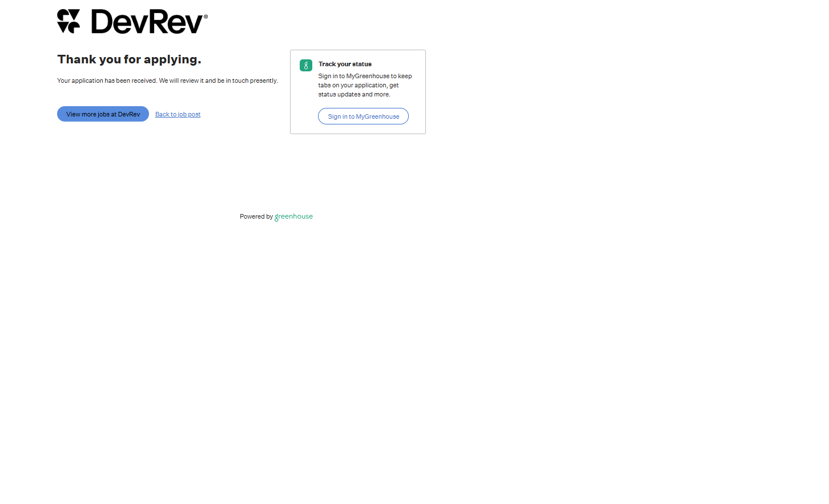Sign in to MyGreenhouse
This screenshot has width=829, height=504.
coord(363,116)
